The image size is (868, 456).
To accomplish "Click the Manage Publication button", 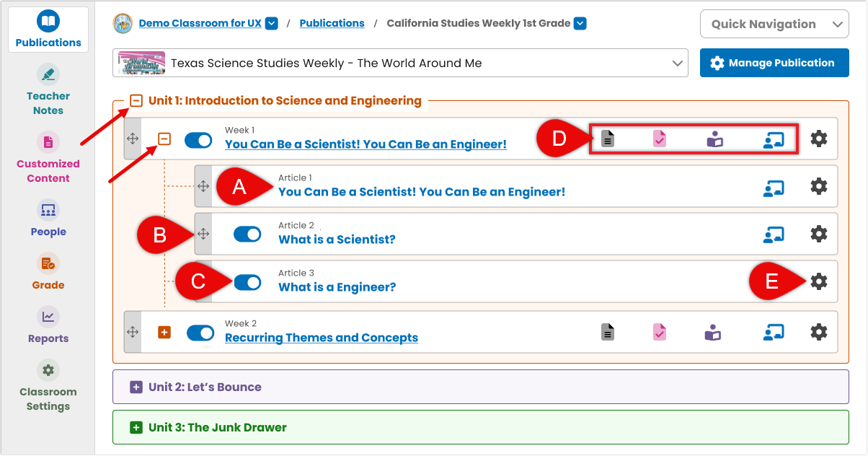I will click(774, 63).
